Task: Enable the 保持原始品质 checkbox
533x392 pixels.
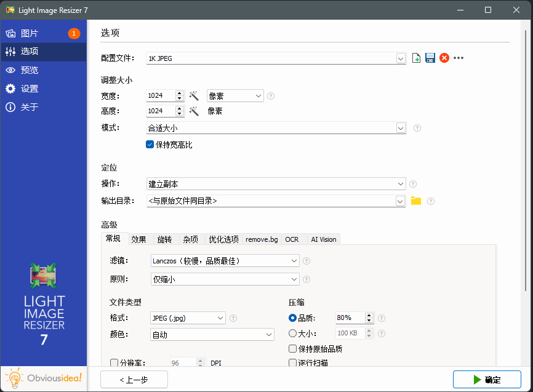Action: point(292,349)
